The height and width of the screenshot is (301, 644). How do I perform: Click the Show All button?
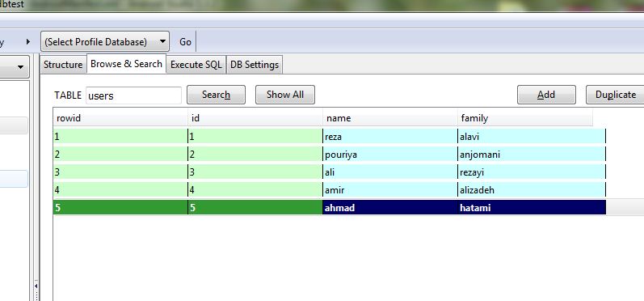coord(285,95)
